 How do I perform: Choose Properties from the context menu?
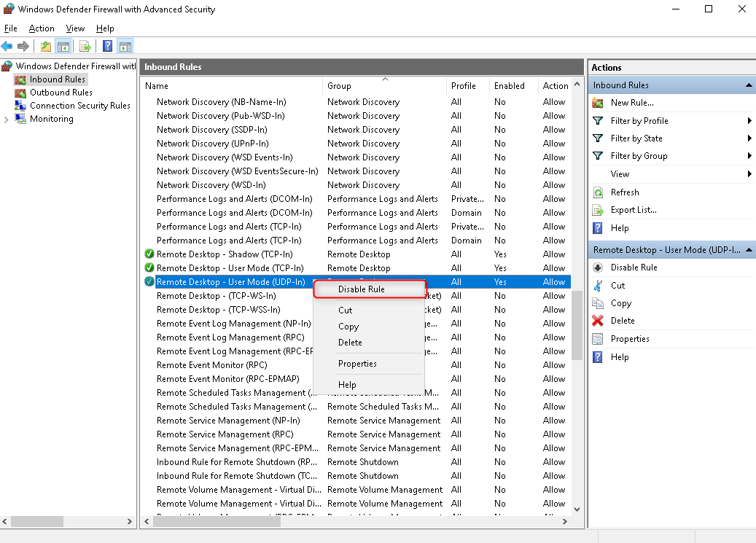357,363
